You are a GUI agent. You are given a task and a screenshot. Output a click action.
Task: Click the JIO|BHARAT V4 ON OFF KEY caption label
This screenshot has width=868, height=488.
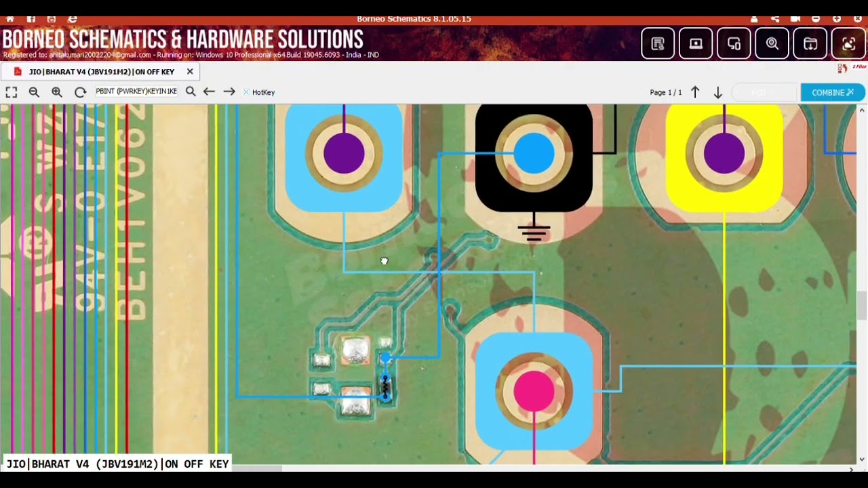pyautogui.click(x=117, y=464)
